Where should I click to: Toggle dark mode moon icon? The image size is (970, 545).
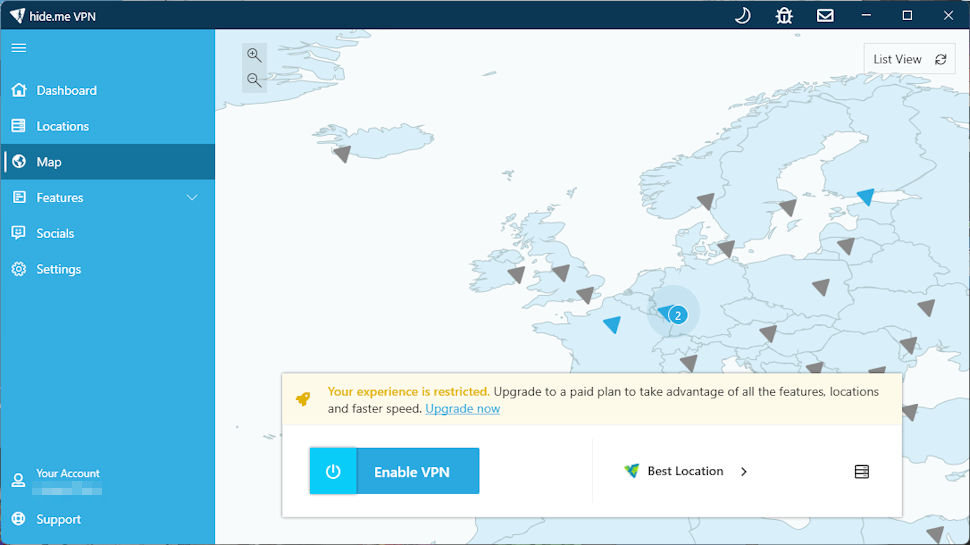(x=742, y=15)
